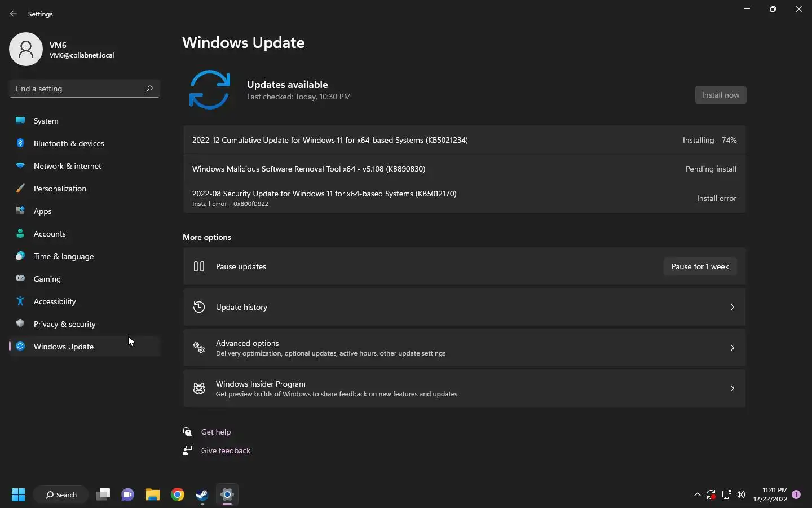Image resolution: width=812 pixels, height=508 pixels.
Task: Click the Windows Update tray status icon
Action: [x=711, y=495]
